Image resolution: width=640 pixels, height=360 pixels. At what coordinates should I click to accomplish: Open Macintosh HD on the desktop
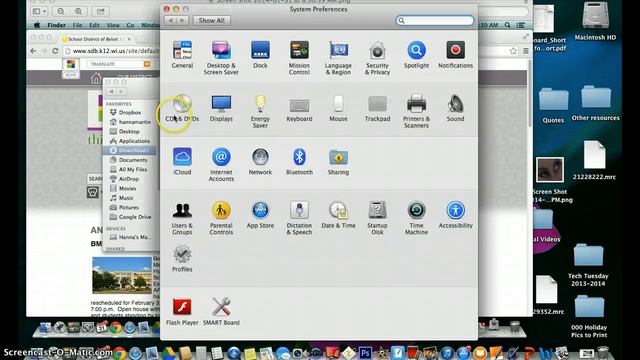tap(595, 21)
